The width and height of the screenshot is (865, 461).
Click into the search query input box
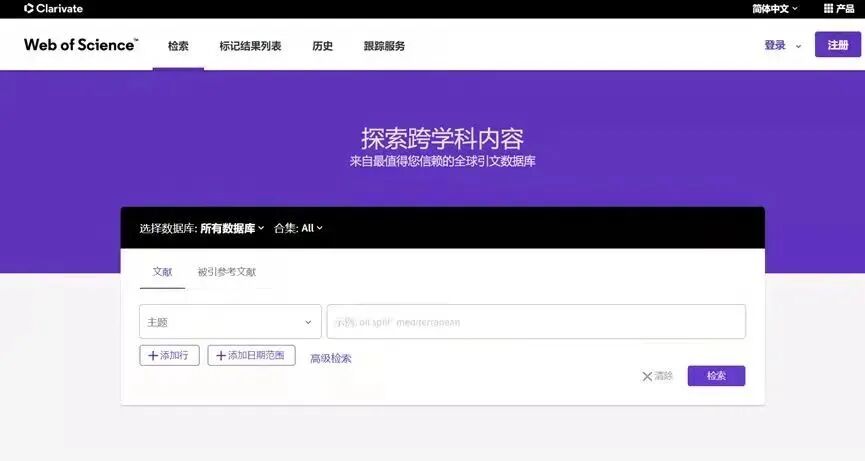[536, 322]
